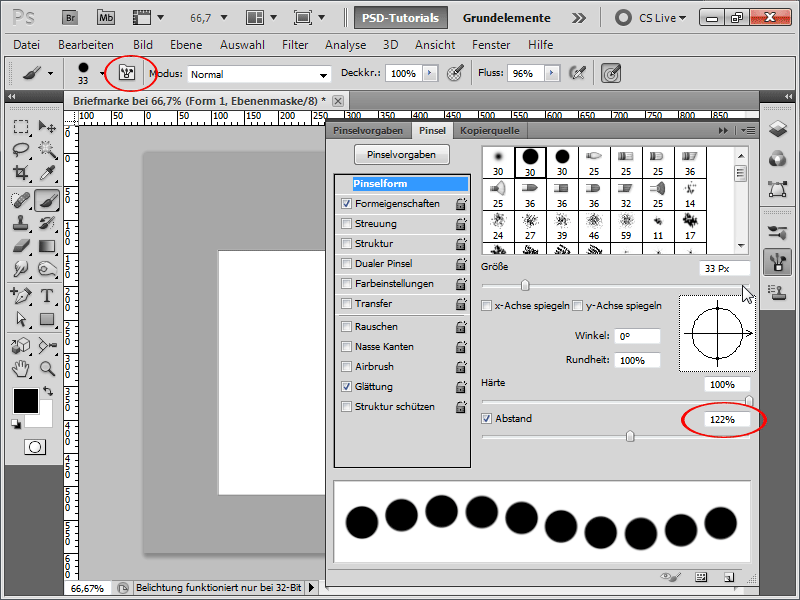Click the black foreground color swatch

point(26,401)
